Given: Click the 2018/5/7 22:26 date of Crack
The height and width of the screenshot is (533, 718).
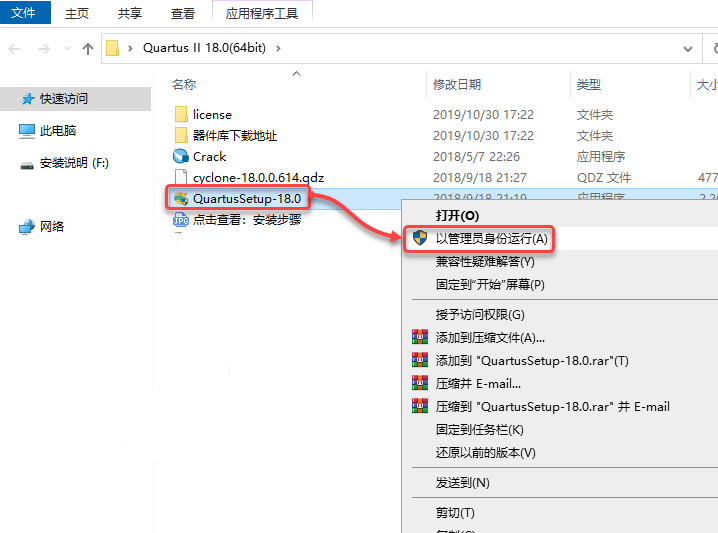Looking at the screenshot, I should (x=476, y=157).
